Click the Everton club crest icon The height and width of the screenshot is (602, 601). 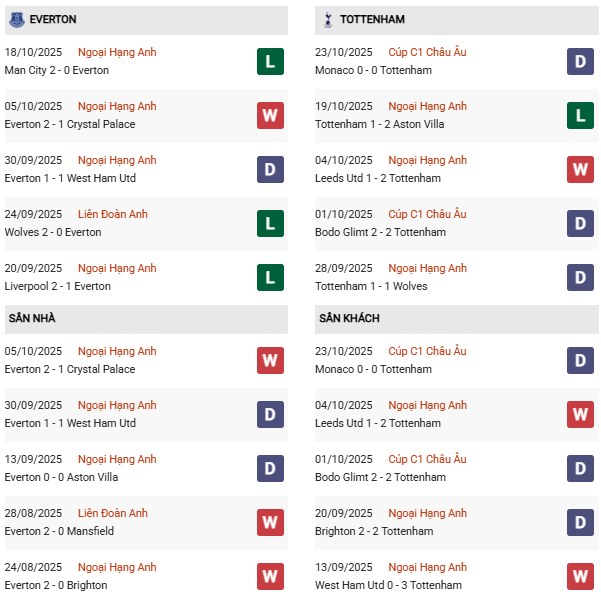click(16, 19)
